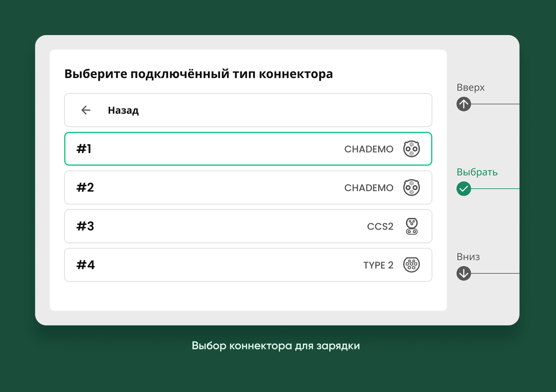Click the CHAdeMO plug icon for connector #1
This screenshot has width=556, height=392.
[411, 149]
